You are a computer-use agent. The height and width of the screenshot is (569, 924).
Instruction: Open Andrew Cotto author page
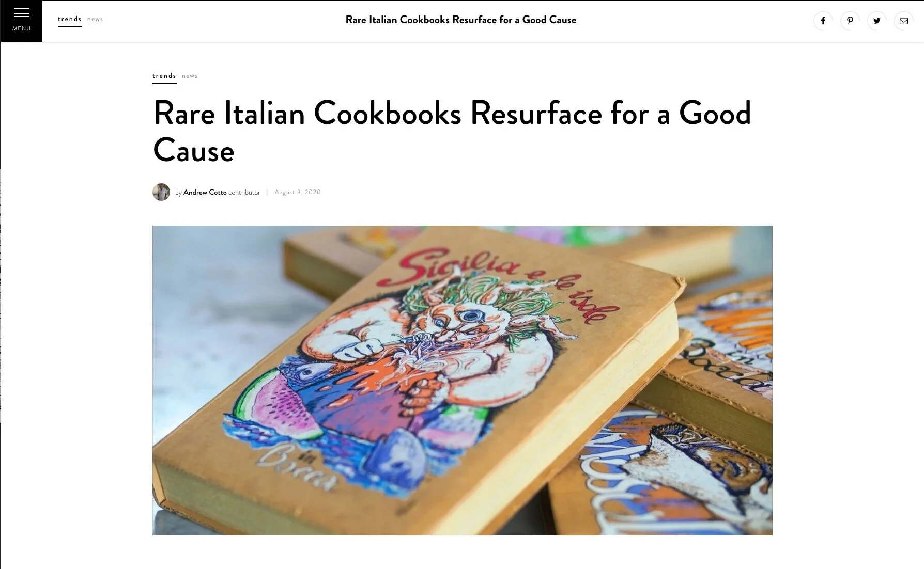(205, 192)
